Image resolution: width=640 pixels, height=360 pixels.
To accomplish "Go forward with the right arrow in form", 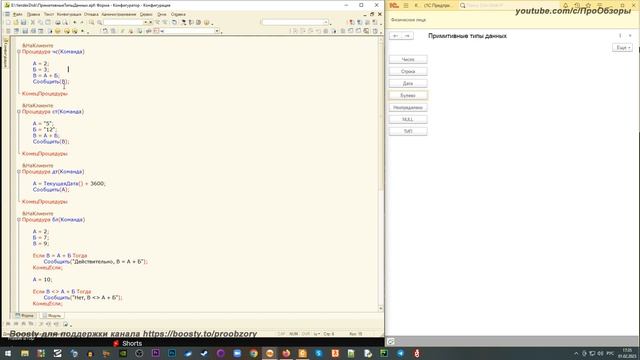I will pyautogui.click(x=407, y=36).
